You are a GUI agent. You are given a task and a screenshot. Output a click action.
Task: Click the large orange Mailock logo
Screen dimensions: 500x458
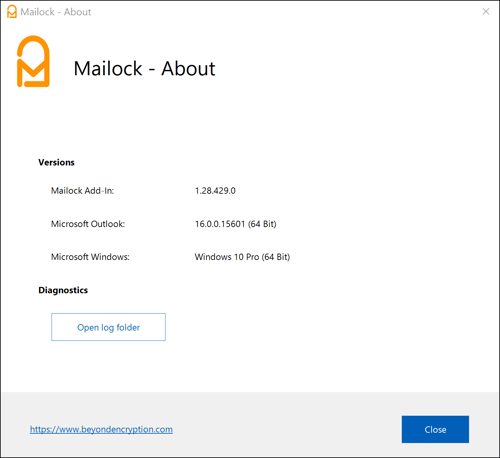point(33,61)
